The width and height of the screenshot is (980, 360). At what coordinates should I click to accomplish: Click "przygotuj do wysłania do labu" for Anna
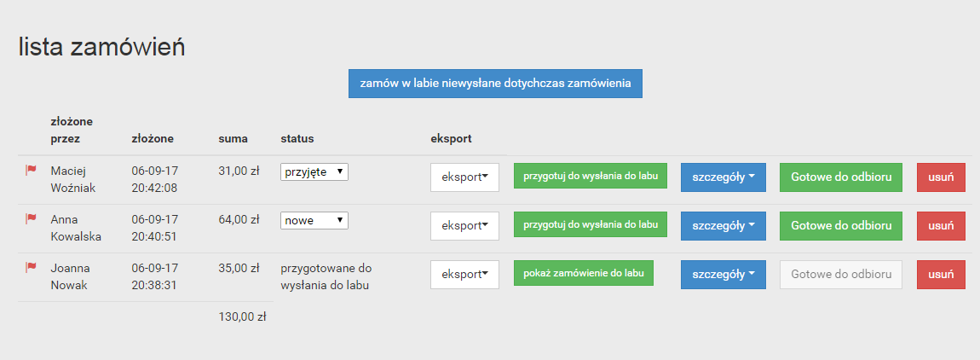[x=591, y=224]
